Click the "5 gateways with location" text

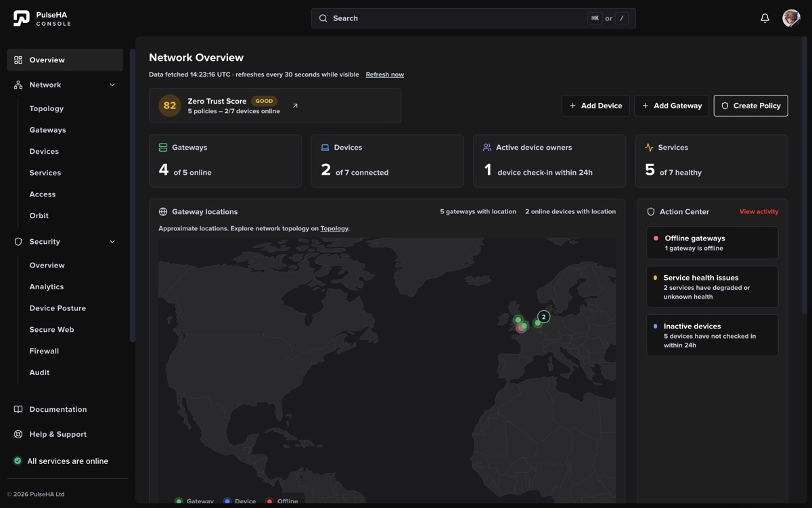click(x=478, y=212)
